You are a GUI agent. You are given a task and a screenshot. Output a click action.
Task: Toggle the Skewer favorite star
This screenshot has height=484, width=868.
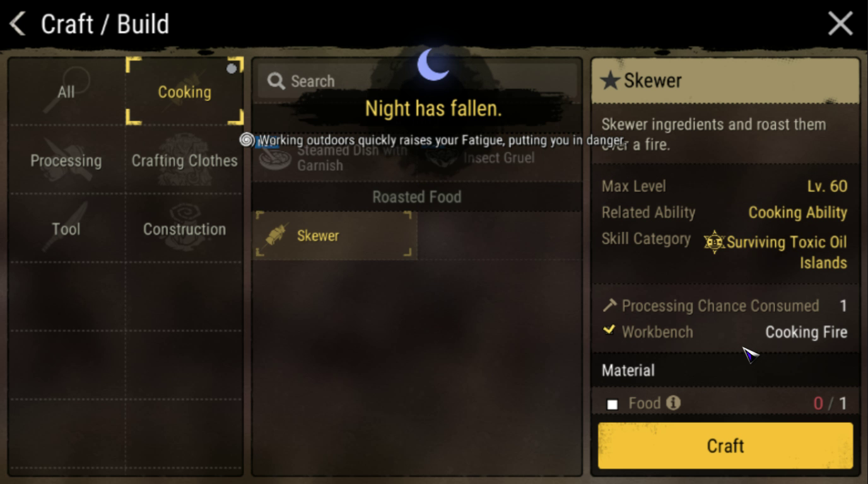tap(609, 80)
